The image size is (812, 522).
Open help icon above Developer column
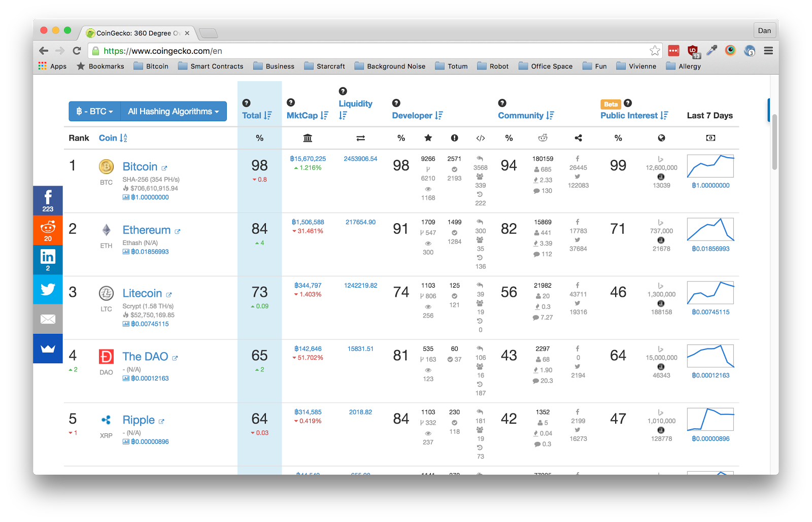tap(396, 103)
